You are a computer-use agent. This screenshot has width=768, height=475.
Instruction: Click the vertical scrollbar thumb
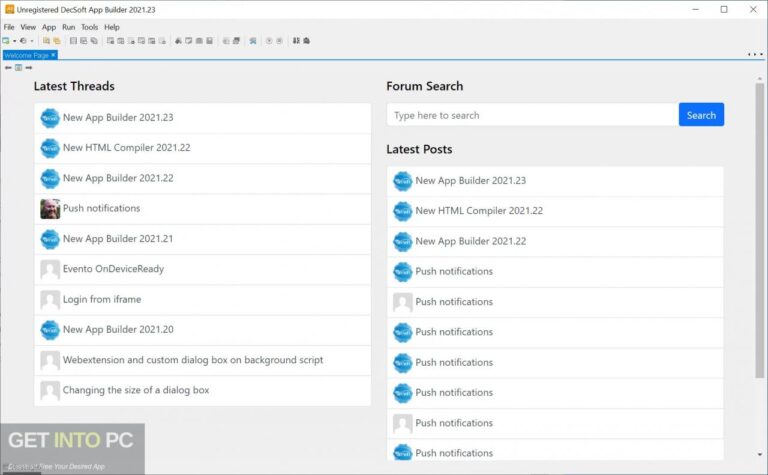[760, 230]
